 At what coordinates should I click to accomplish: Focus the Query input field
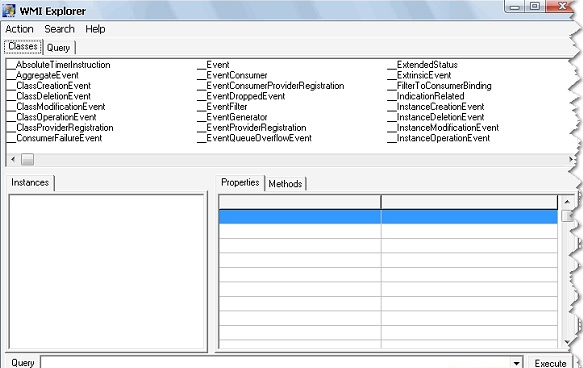coord(275,363)
